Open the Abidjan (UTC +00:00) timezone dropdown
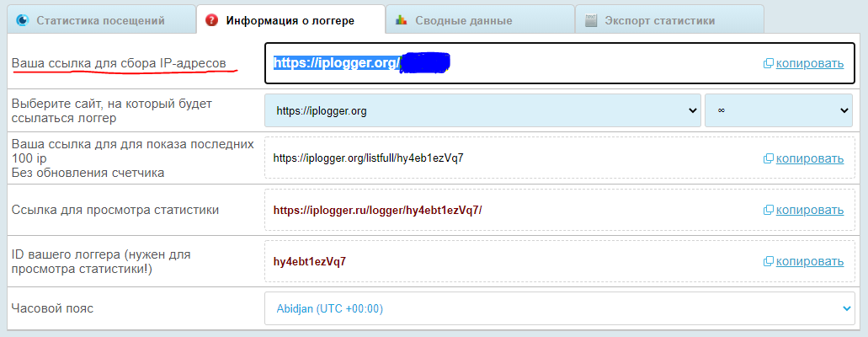This screenshot has height=337, width=868. (x=560, y=308)
